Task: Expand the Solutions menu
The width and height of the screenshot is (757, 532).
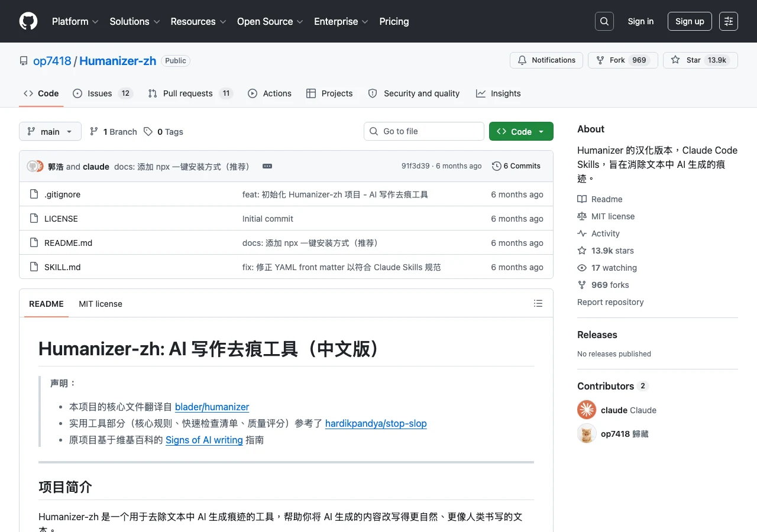Action: (135, 21)
